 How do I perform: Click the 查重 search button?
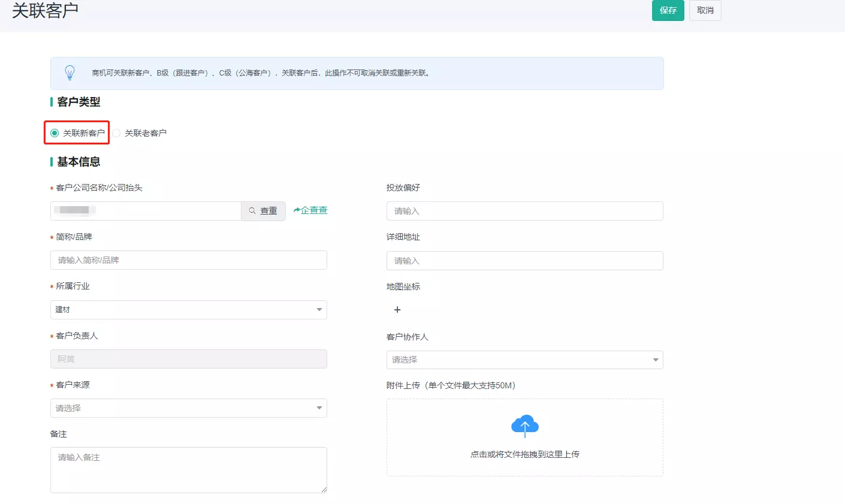(x=263, y=211)
